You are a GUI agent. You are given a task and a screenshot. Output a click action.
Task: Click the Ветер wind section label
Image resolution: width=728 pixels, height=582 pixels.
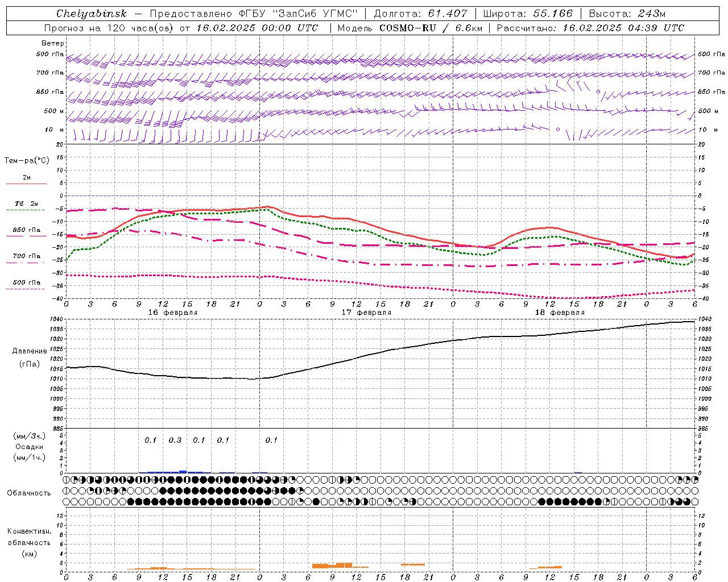[x=52, y=43]
